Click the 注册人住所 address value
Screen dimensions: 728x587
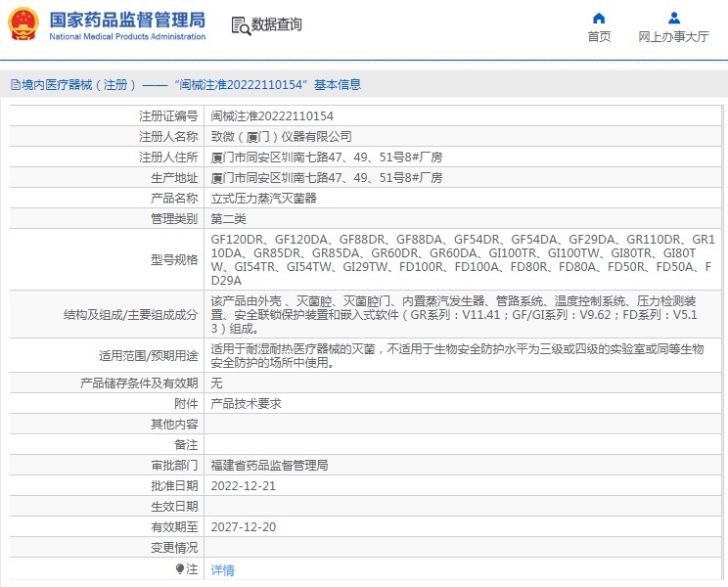click(x=327, y=158)
